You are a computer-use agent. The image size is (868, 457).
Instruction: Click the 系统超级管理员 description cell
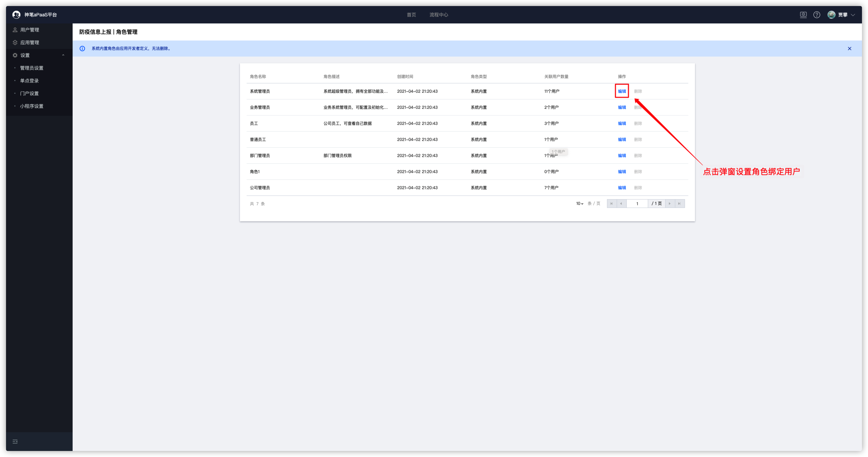(x=356, y=91)
